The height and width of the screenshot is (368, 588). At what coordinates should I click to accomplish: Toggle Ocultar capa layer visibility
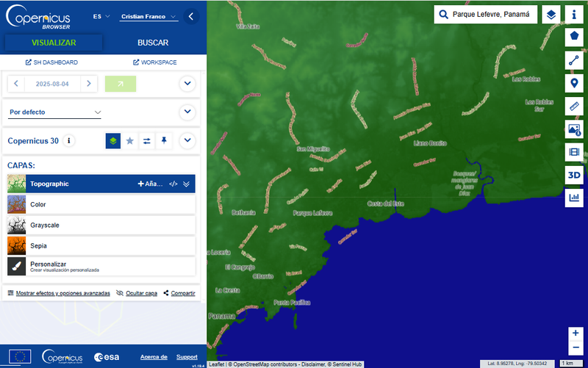(x=137, y=293)
